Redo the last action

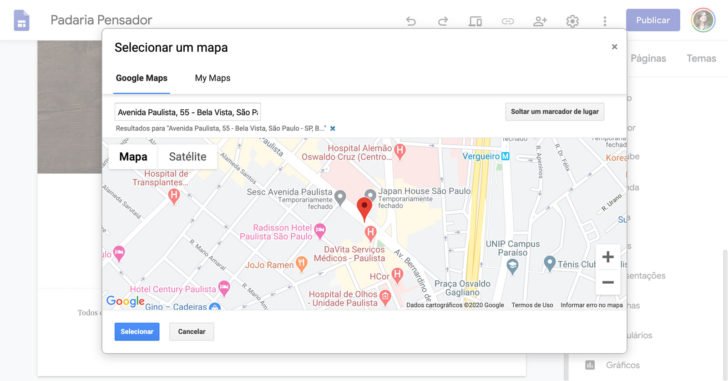[443, 21]
